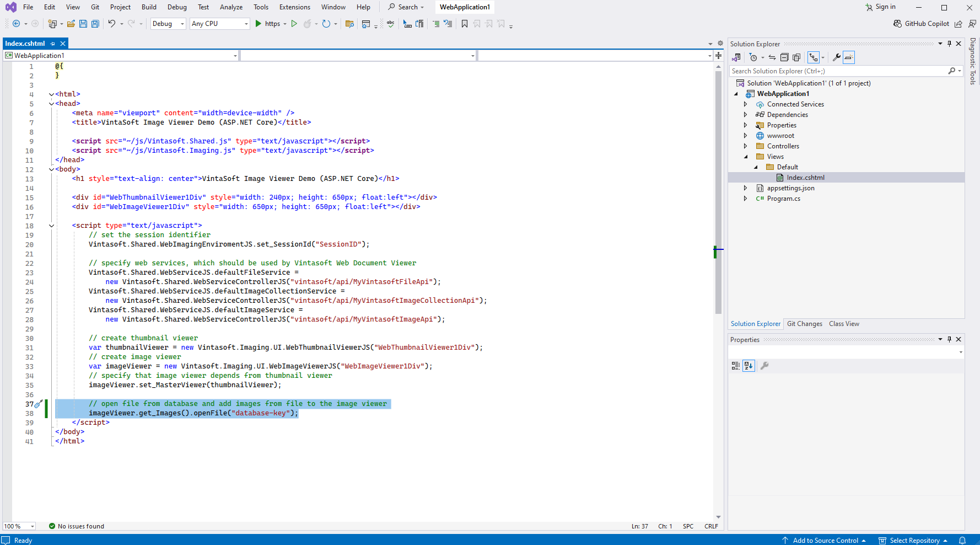
Task: Collapse the Views folder
Action: click(746, 157)
